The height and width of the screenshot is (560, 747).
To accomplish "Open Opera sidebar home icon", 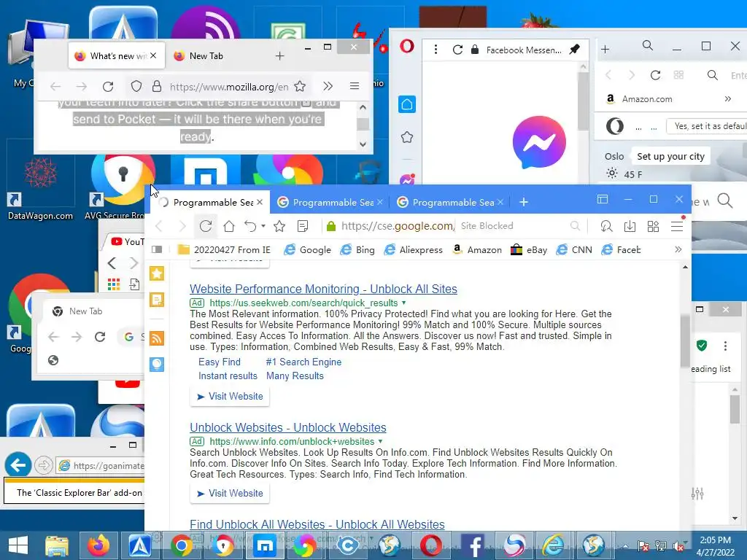I will pos(407,104).
